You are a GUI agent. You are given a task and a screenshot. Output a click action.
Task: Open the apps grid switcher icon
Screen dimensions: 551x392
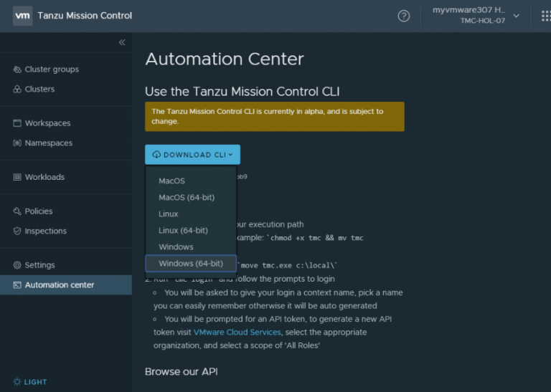click(545, 16)
